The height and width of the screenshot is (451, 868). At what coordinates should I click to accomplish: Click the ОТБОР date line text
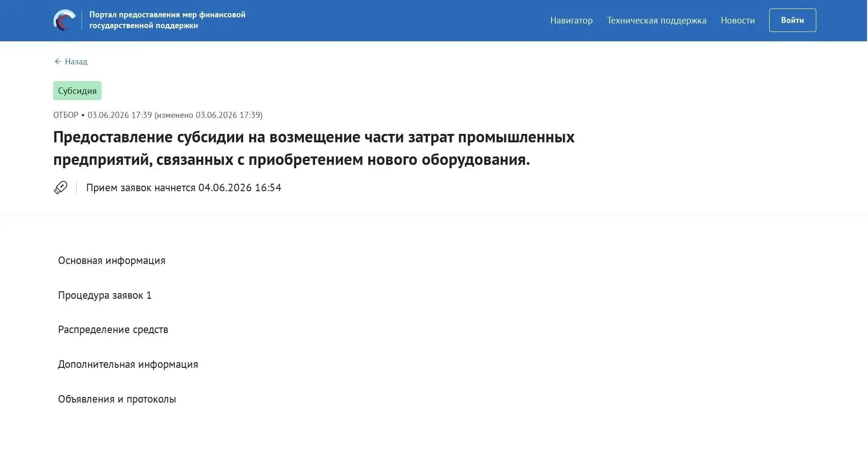(x=158, y=115)
